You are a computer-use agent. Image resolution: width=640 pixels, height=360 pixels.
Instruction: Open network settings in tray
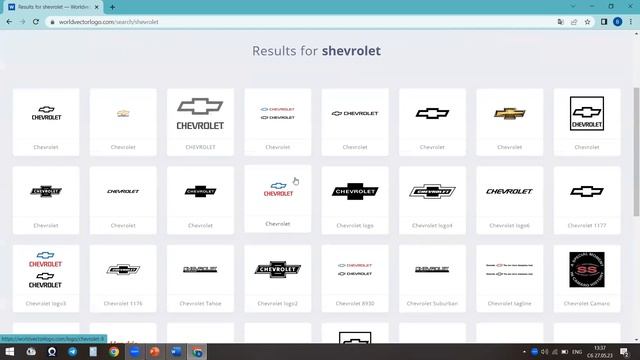click(555, 352)
